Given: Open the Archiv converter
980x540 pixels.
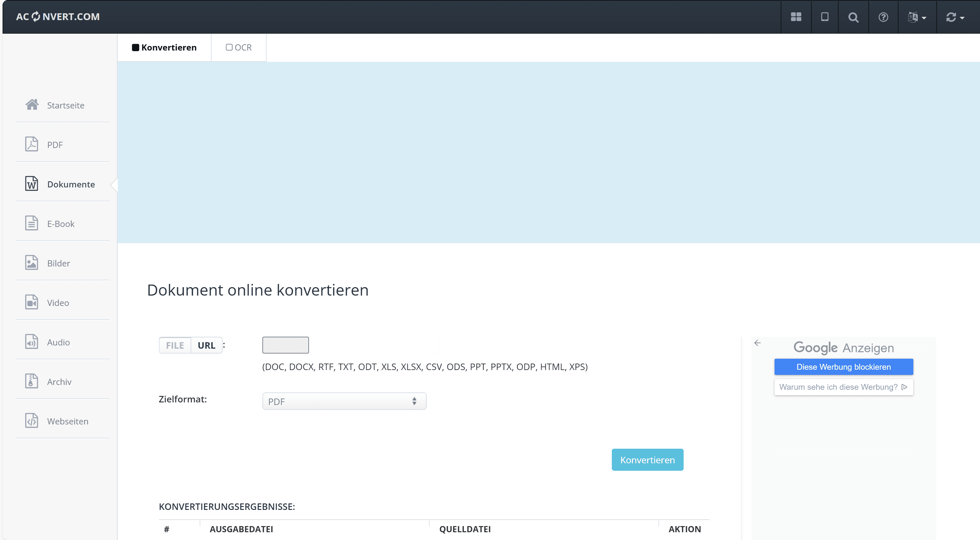Looking at the screenshot, I should (x=59, y=382).
